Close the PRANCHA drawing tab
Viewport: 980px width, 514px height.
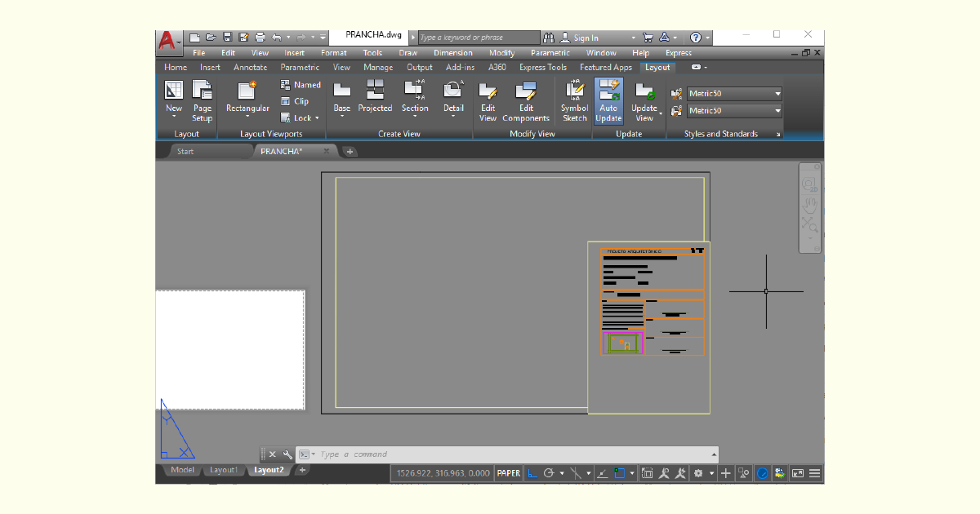(327, 151)
